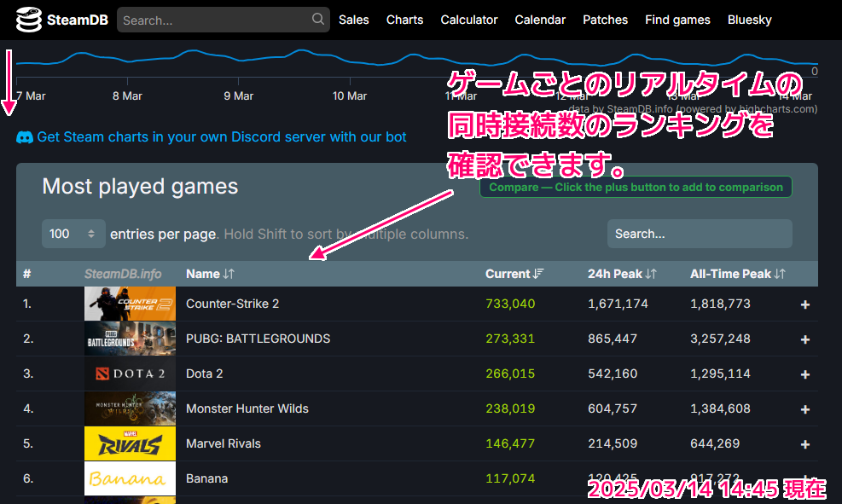The width and height of the screenshot is (842, 504).
Task: Add Counter-Strike 2 to comparison with plus
Action: point(805,304)
